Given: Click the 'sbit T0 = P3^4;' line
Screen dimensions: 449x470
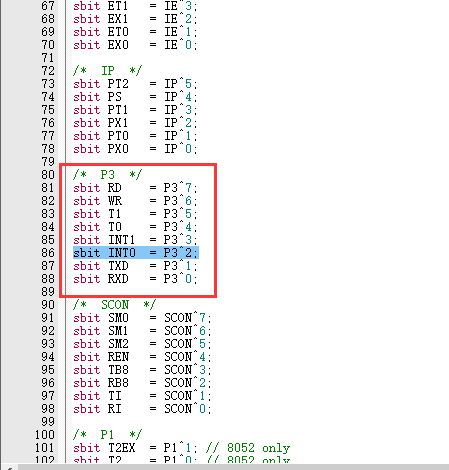Looking at the screenshot, I should 135,227.
